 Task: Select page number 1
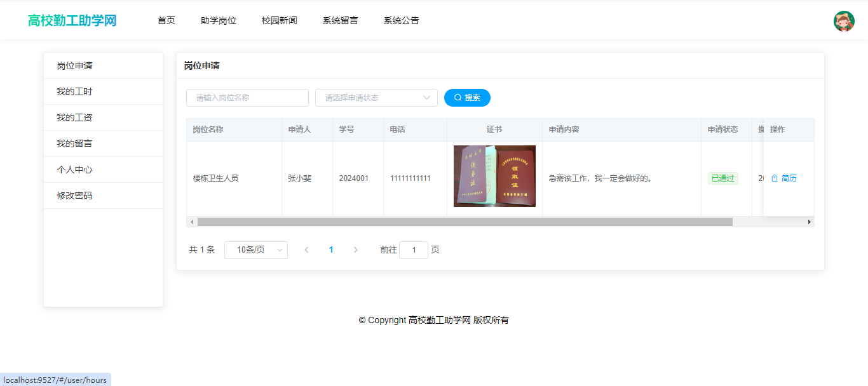click(331, 250)
